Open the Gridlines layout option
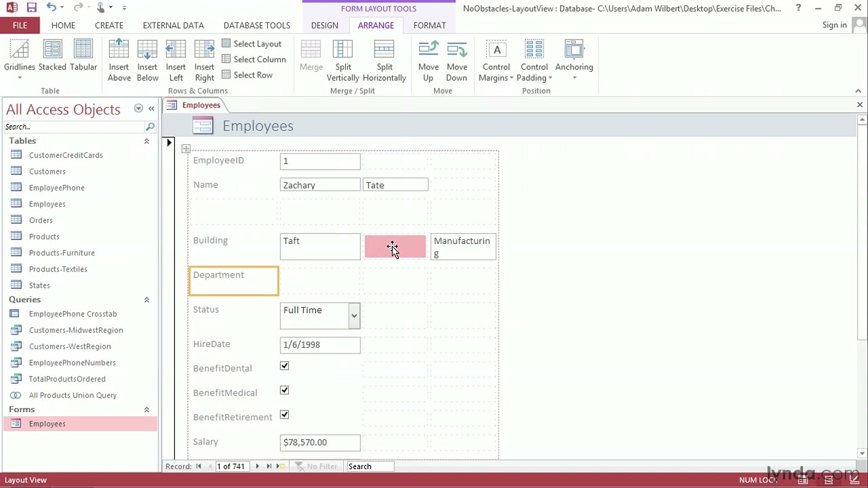Screen dimensions: 868x488 pyautogui.click(x=19, y=60)
